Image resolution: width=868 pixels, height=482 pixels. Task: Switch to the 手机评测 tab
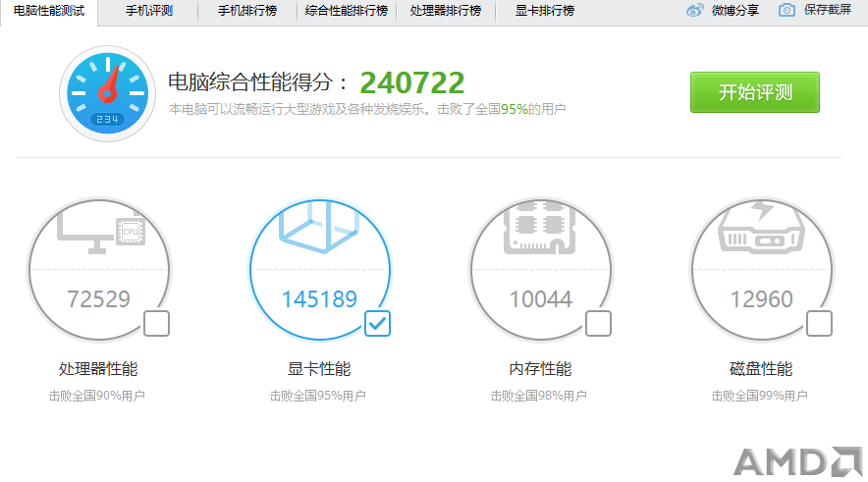pyautogui.click(x=149, y=11)
